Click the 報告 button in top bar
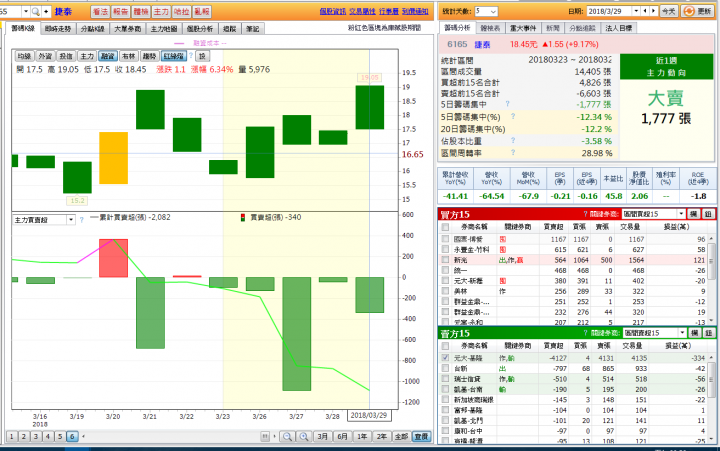720x451 pixels. pos(120,11)
